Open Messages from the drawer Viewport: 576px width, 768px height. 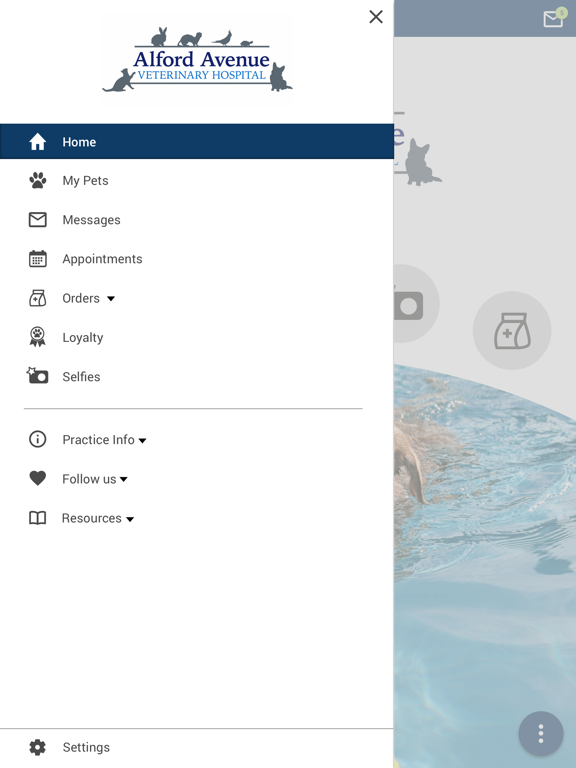pos(91,220)
